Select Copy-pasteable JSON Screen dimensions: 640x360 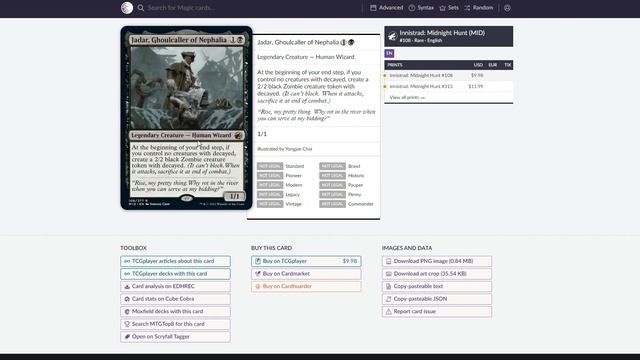(437, 299)
